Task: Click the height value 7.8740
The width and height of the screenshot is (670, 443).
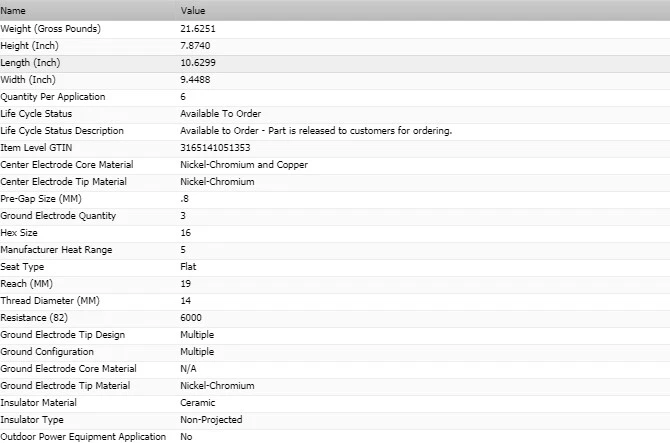Action: click(195, 46)
